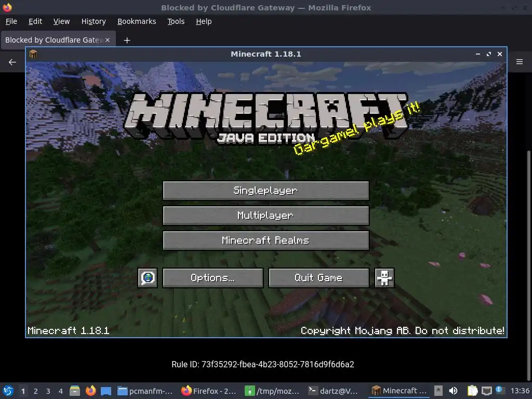
Task: Click the update notification tray icon
Action: 500,390
